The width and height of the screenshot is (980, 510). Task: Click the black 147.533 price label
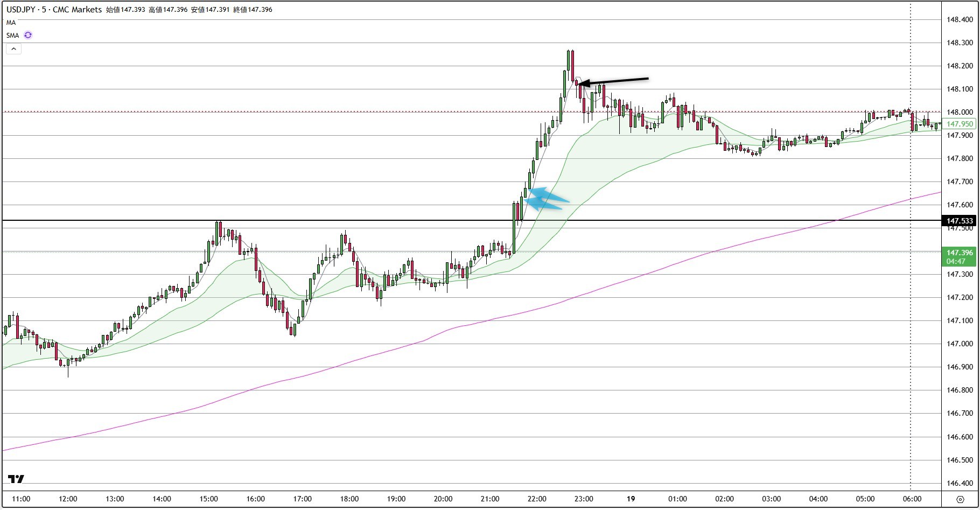960,221
